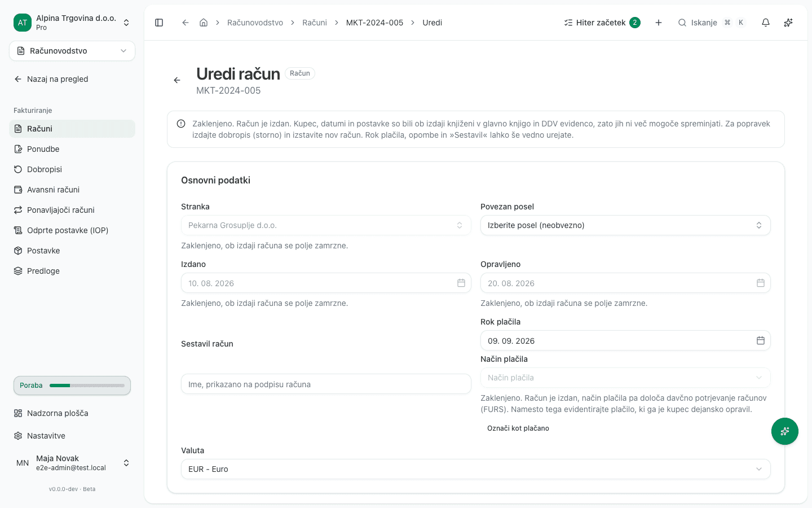Image resolution: width=812 pixels, height=508 pixels.
Task: Expand the Računovodstvo module dropdown
Action: click(x=72, y=51)
